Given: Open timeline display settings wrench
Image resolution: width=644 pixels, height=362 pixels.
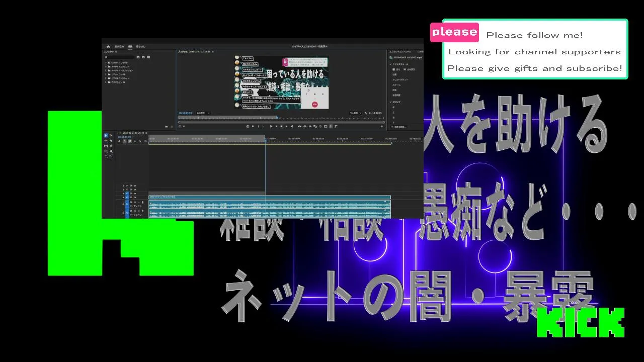Looking at the screenshot, I should [x=140, y=141].
